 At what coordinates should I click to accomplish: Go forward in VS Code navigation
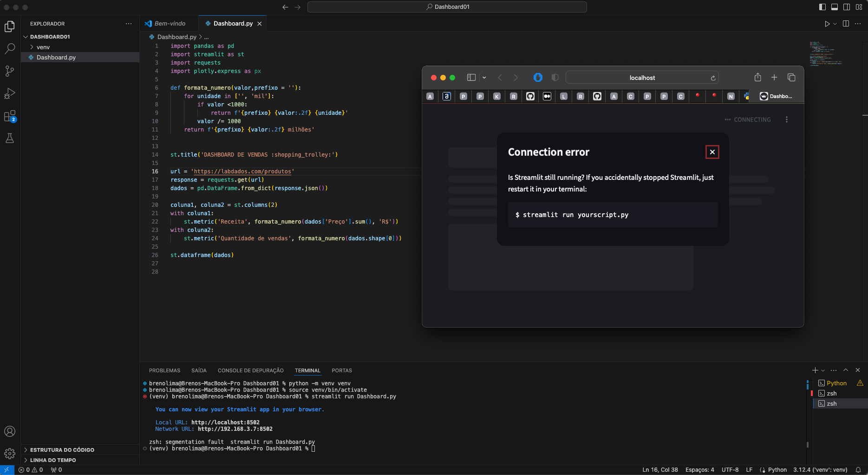pyautogui.click(x=298, y=7)
